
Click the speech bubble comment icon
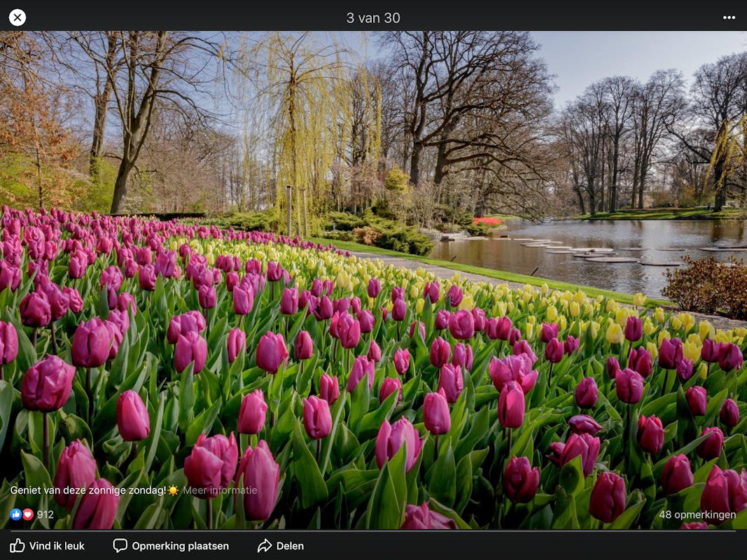(120, 545)
